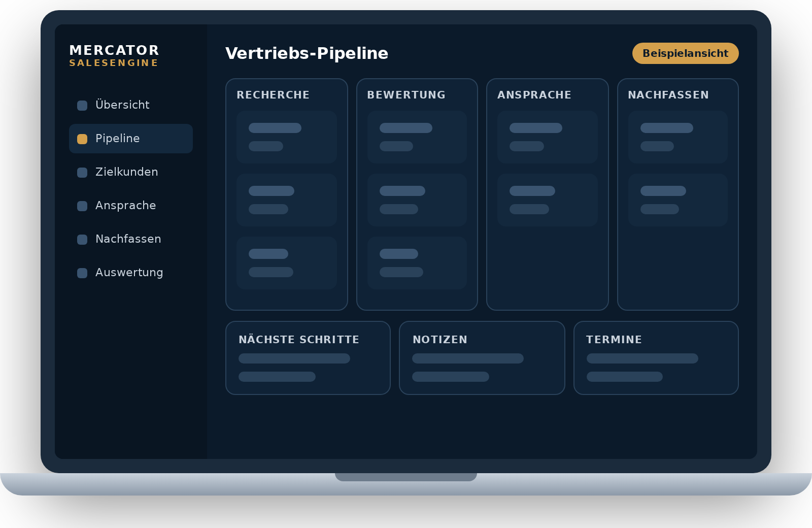This screenshot has width=812, height=528.
Task: Open the first card in BEWERTUNG column
Action: 417,137
